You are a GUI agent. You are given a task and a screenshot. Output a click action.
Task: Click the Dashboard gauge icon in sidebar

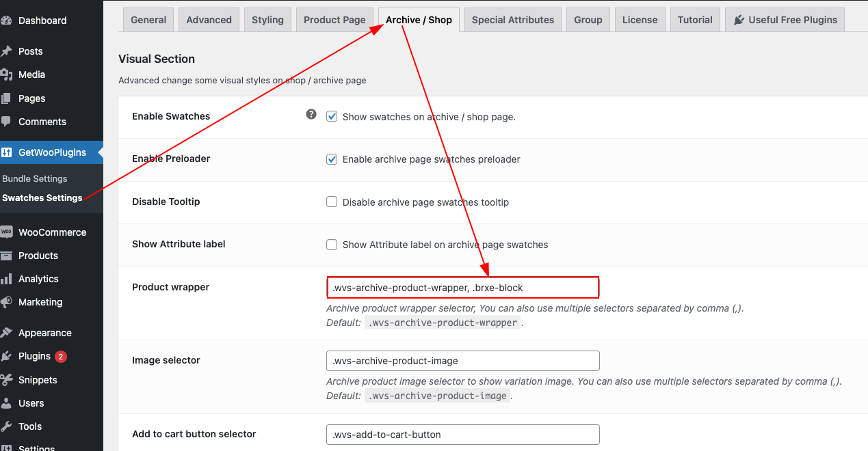point(5,20)
